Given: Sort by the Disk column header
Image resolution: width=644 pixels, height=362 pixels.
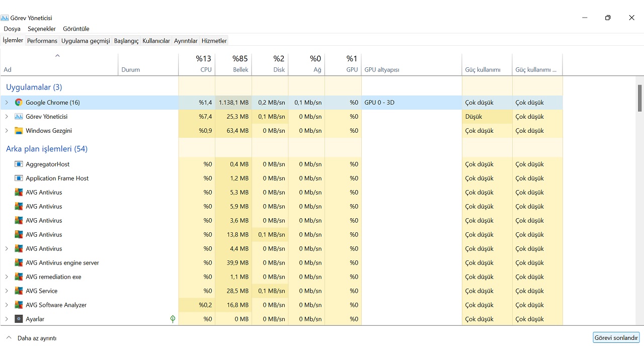Looking at the screenshot, I should tap(270, 64).
